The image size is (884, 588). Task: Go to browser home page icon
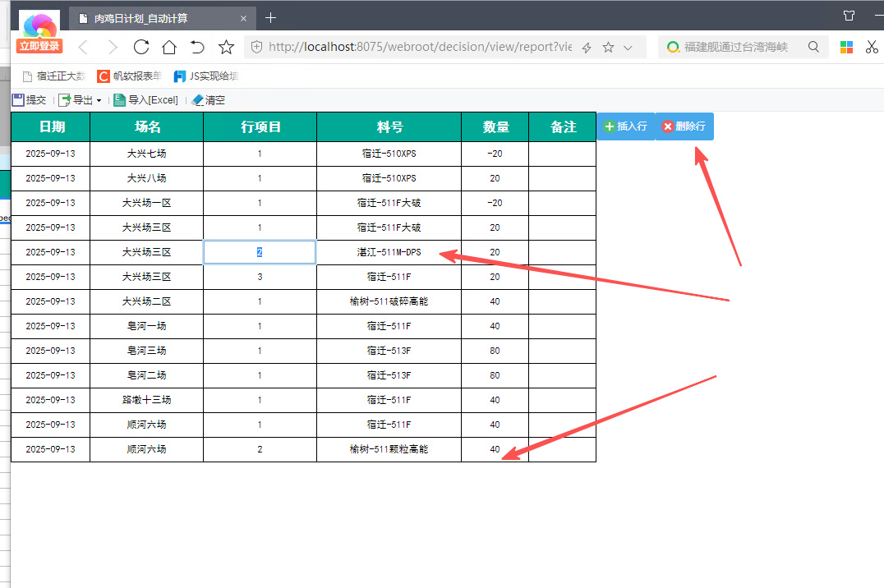pos(169,47)
